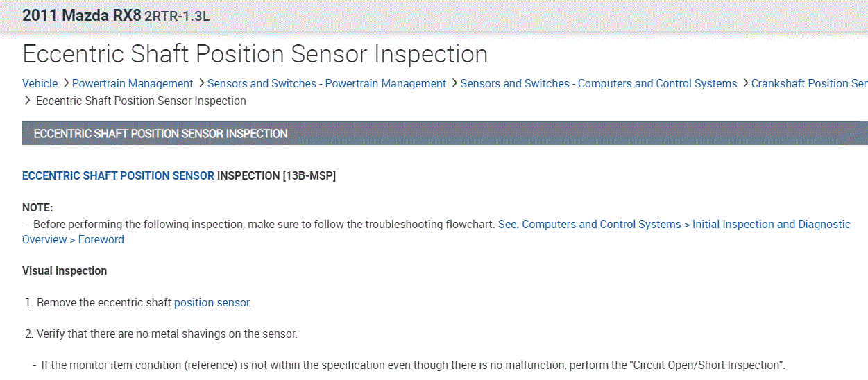Click the Vehicle breadcrumb link
The image size is (868, 380).
pos(40,83)
